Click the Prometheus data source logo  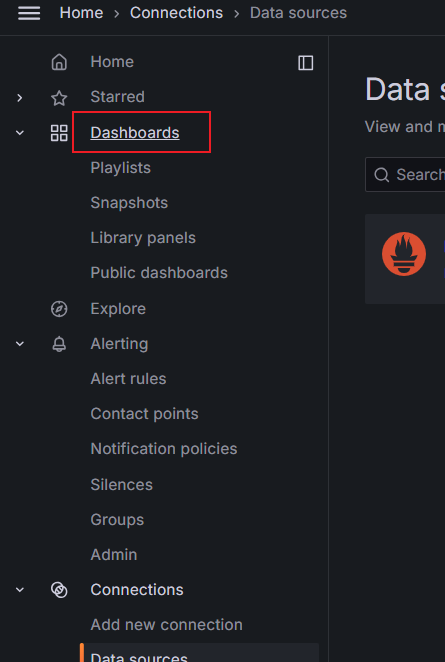click(x=404, y=254)
